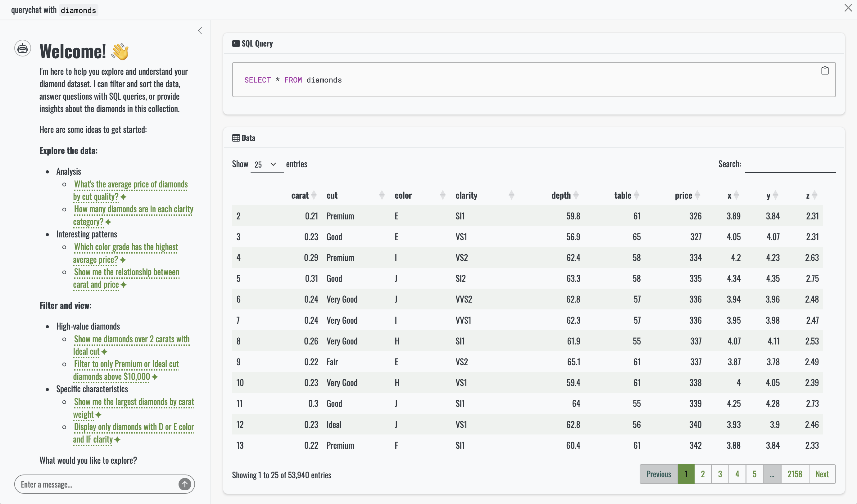This screenshot has width=857, height=504.
Task: Click average price by cut quality suggestion
Action: pos(131,185)
